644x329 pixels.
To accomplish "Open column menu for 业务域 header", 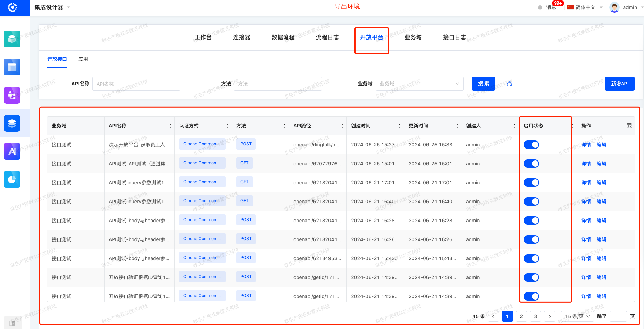I will pos(100,126).
